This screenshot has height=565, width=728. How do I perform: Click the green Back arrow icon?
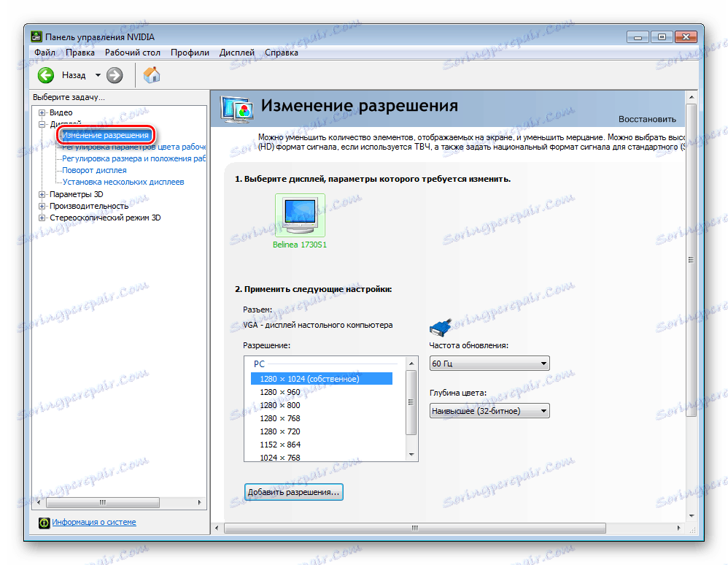pyautogui.click(x=45, y=74)
